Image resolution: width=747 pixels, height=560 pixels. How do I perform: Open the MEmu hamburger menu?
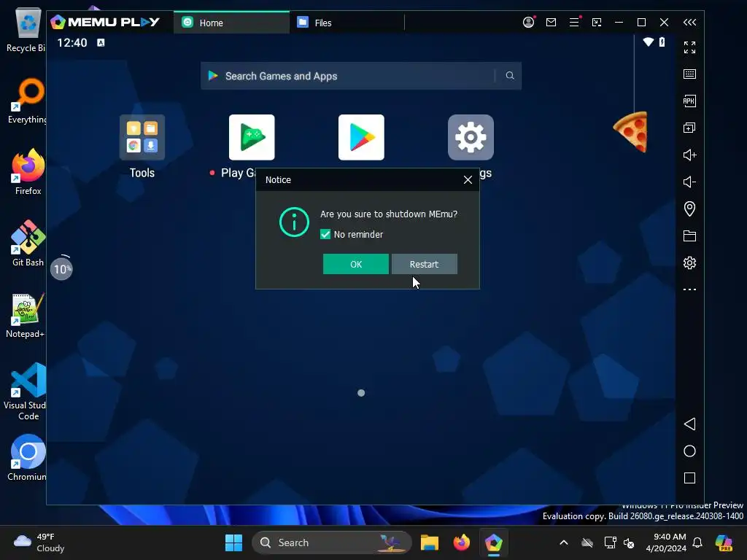point(574,22)
